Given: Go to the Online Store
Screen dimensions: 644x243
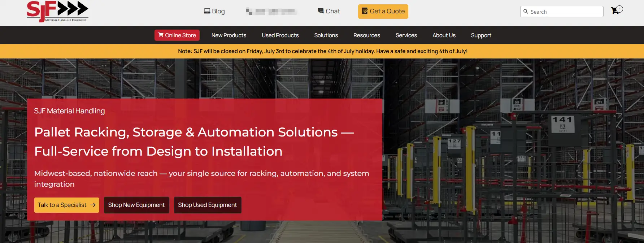Looking at the screenshot, I should [177, 35].
